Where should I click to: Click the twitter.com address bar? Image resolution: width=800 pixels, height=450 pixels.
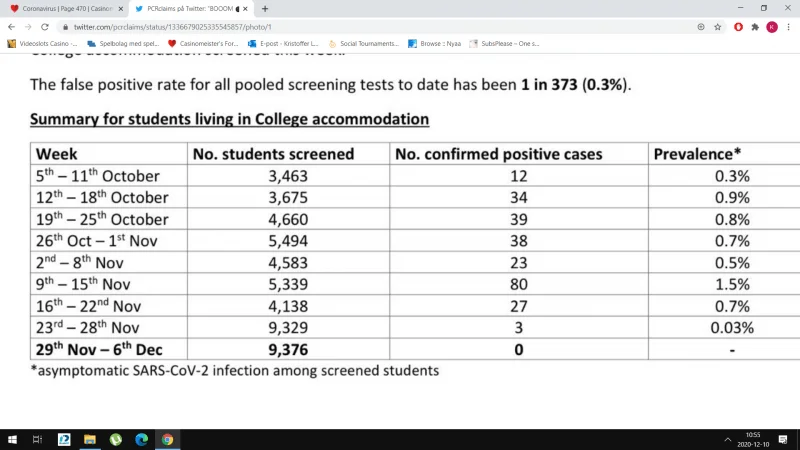pos(378,27)
